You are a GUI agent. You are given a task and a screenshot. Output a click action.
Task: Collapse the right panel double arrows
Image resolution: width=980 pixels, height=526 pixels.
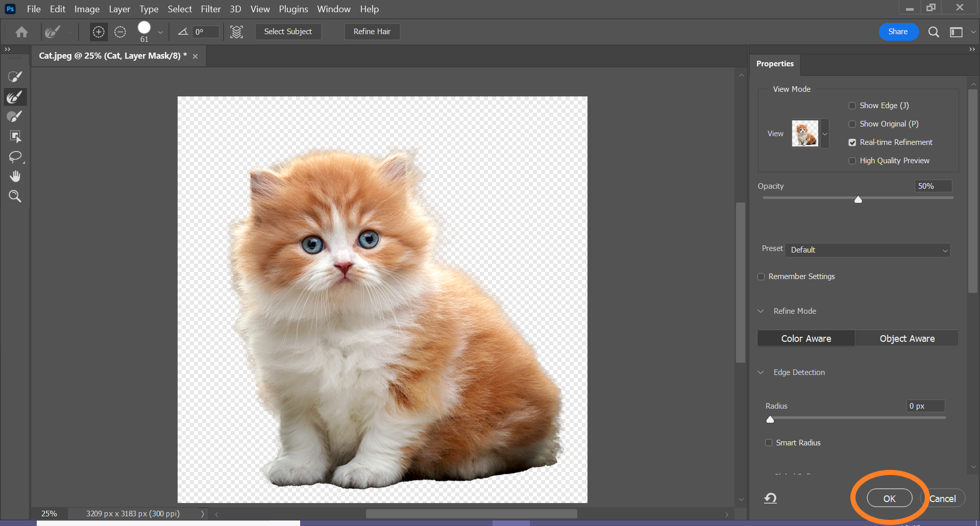tap(972, 49)
